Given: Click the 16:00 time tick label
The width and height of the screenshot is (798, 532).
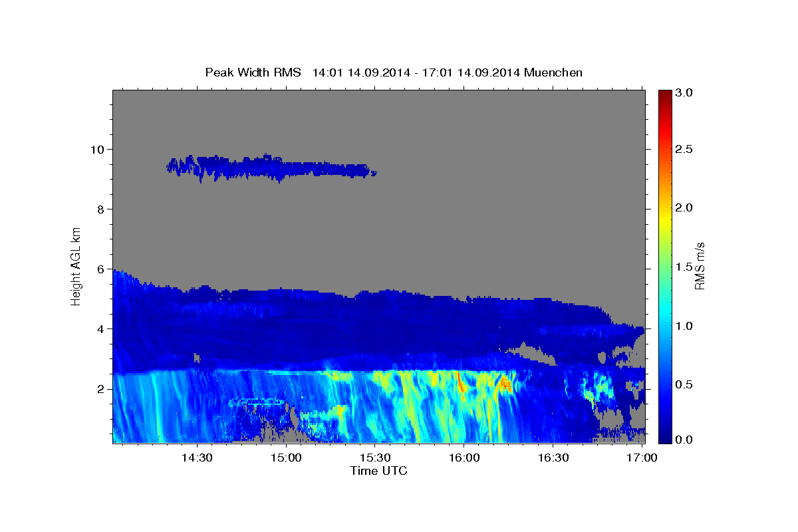Looking at the screenshot, I should [x=464, y=458].
